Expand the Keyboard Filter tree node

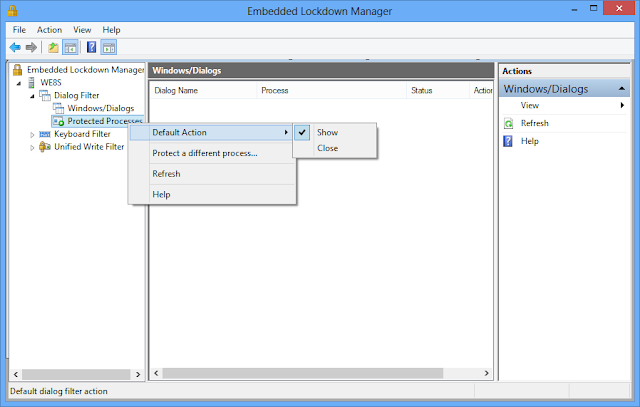[32, 134]
